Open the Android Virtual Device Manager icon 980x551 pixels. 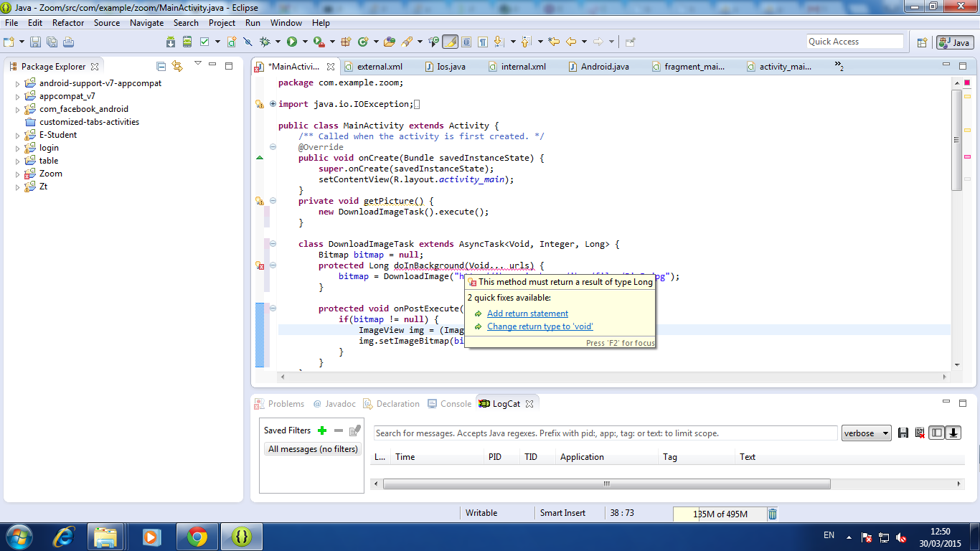[x=187, y=42]
